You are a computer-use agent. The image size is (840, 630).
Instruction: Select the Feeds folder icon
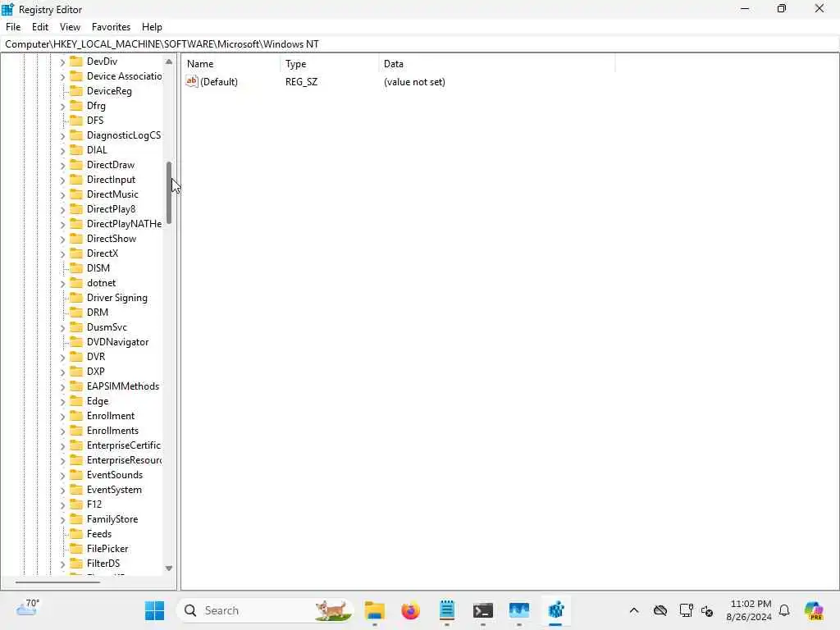point(76,533)
